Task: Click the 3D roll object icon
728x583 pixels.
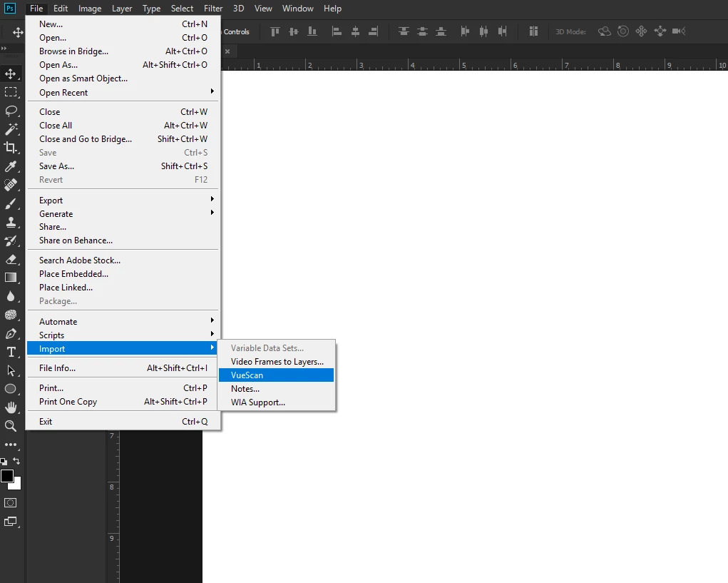Action: (x=623, y=31)
